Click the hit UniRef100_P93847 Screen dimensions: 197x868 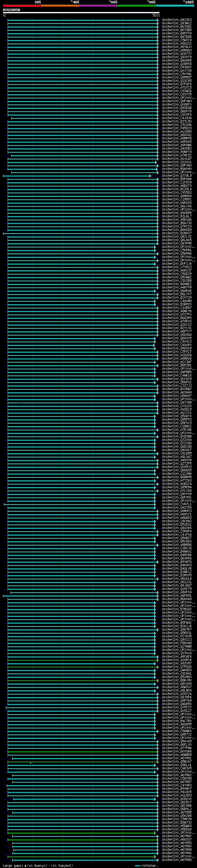[x=177, y=67]
